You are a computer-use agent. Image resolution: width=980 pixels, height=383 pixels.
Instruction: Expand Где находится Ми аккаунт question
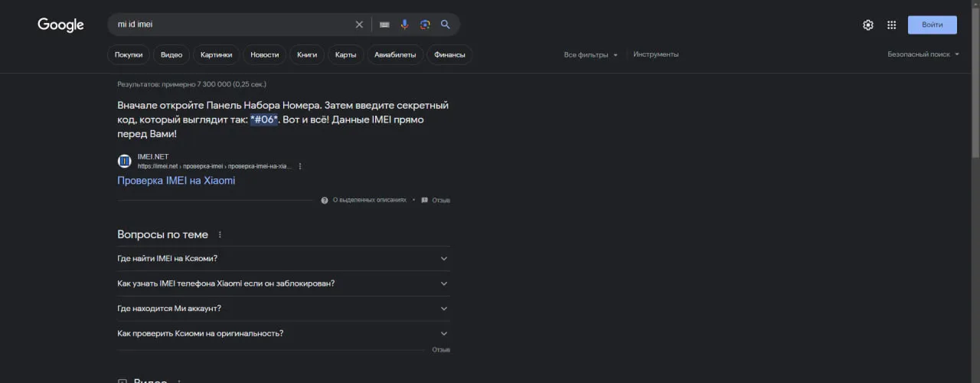[283, 309]
